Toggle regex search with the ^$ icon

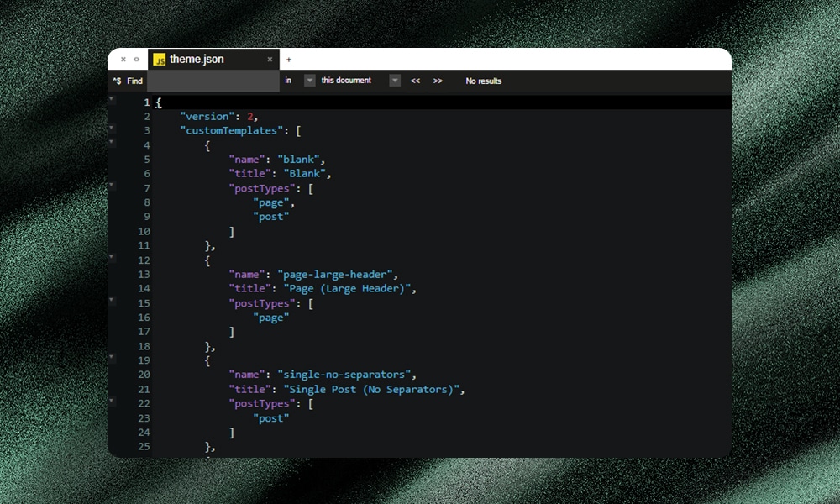pos(117,81)
